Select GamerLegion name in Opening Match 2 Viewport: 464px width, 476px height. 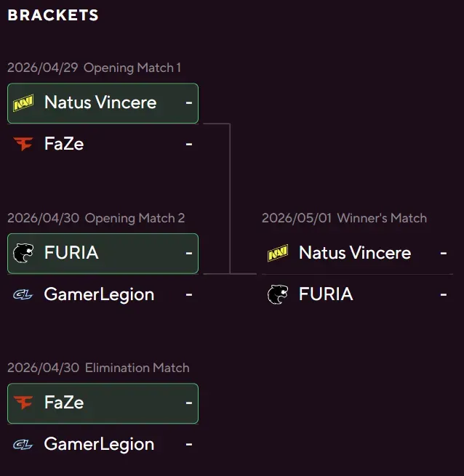99,294
